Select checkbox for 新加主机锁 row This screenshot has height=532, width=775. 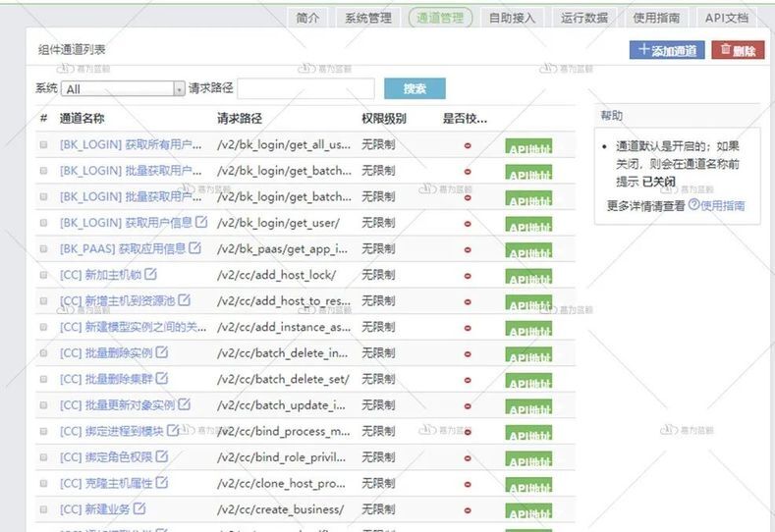coord(43,275)
